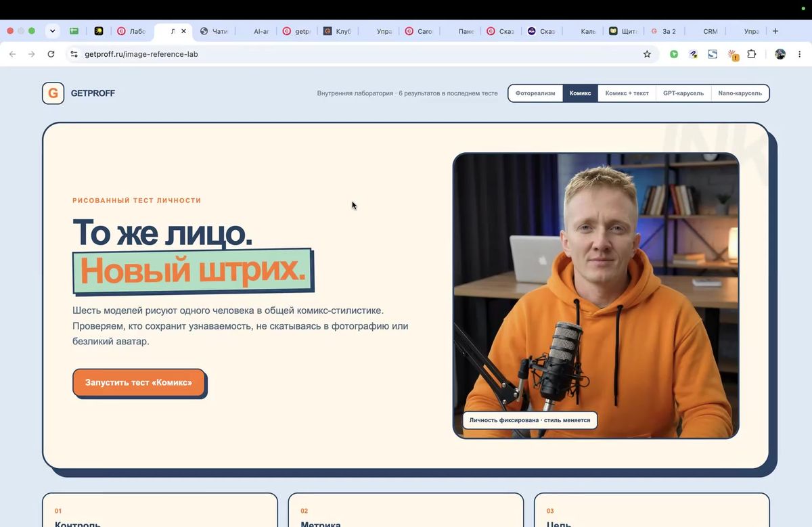Click the 'РИСОВАННЫЙ ТЕСТ ЛИЧНОСТИ' label
The image size is (812, 527).
[x=137, y=200]
